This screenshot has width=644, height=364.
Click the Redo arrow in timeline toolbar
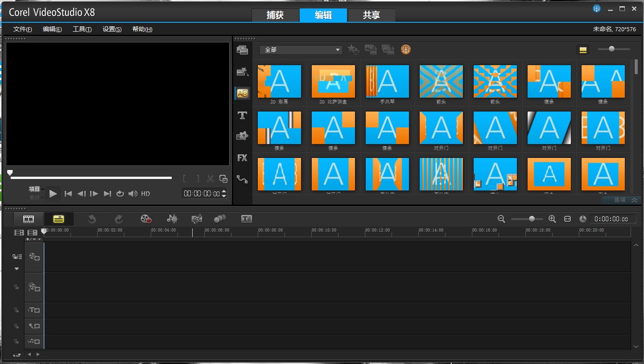[x=119, y=219]
